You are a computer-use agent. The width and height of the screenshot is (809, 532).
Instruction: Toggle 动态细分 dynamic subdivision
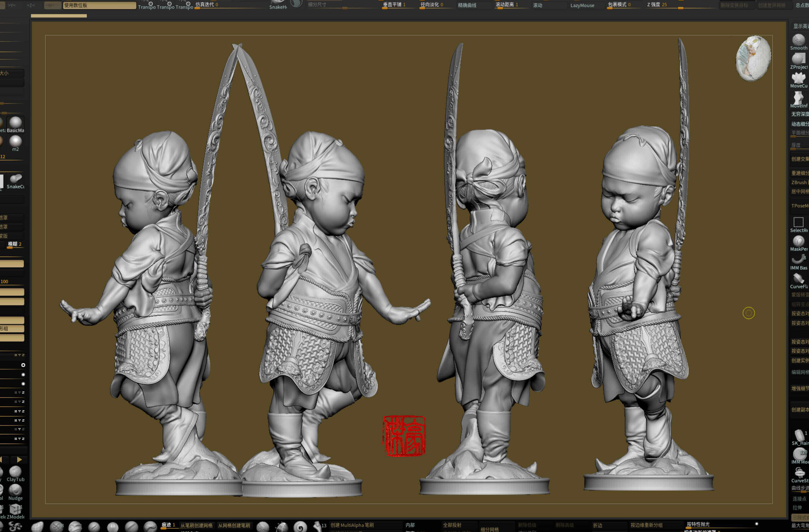[x=800, y=124]
